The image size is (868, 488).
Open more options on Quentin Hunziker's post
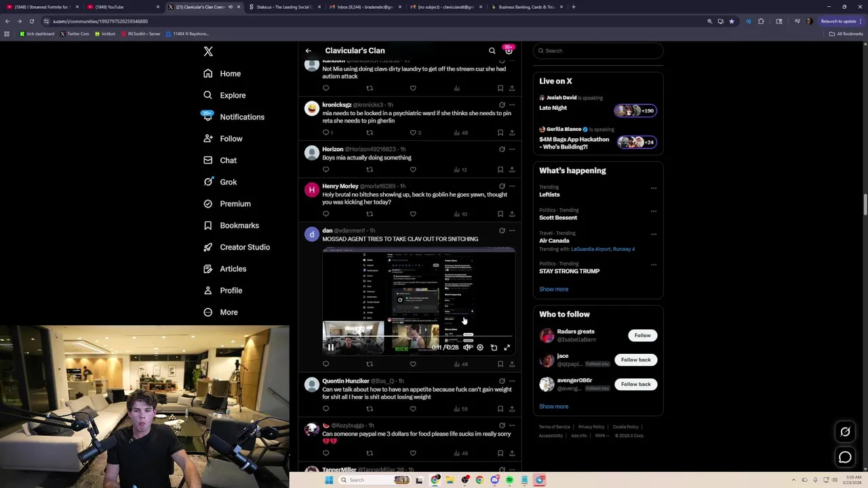click(x=512, y=381)
